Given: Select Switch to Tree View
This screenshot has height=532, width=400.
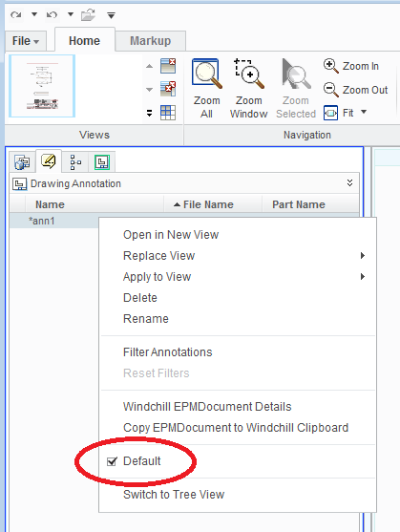Looking at the screenshot, I should point(174,495).
